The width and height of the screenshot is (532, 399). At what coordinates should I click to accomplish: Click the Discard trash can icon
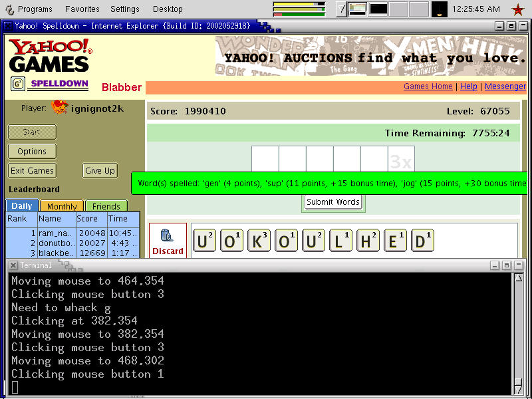coord(168,235)
